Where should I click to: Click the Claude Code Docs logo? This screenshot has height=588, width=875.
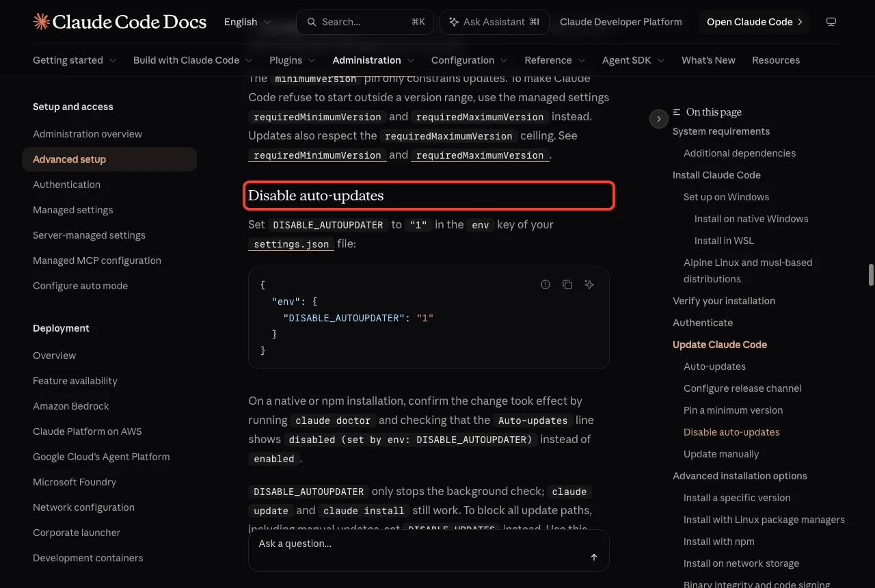pos(120,22)
